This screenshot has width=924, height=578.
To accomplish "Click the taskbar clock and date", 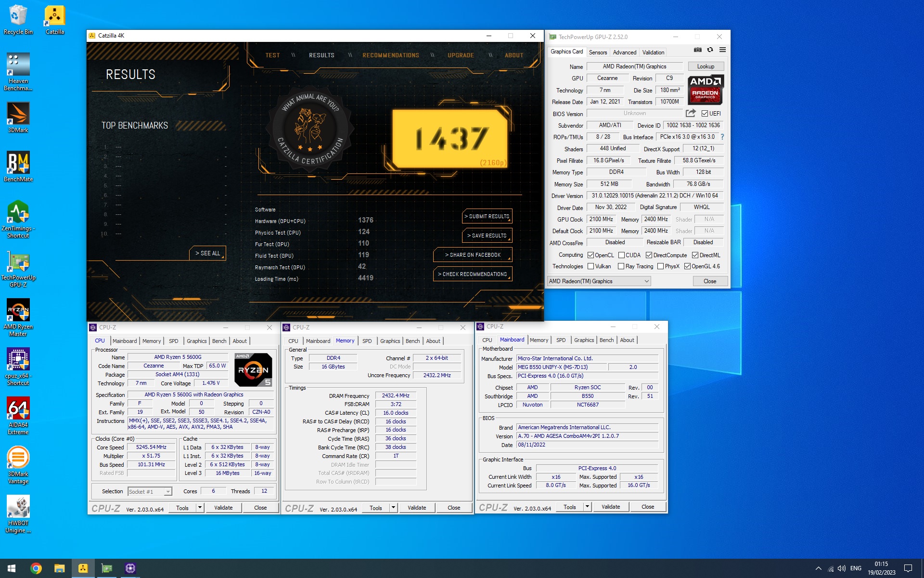I will [x=881, y=568].
